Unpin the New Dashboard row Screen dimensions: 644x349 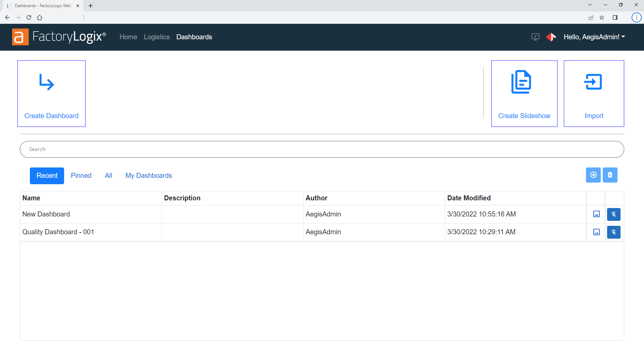pos(613,214)
